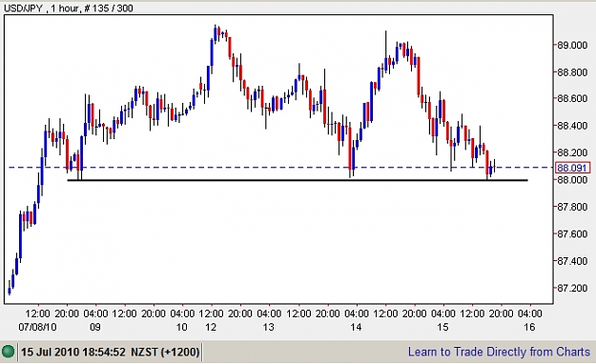Click the date label 16 on time axis

coord(529,327)
